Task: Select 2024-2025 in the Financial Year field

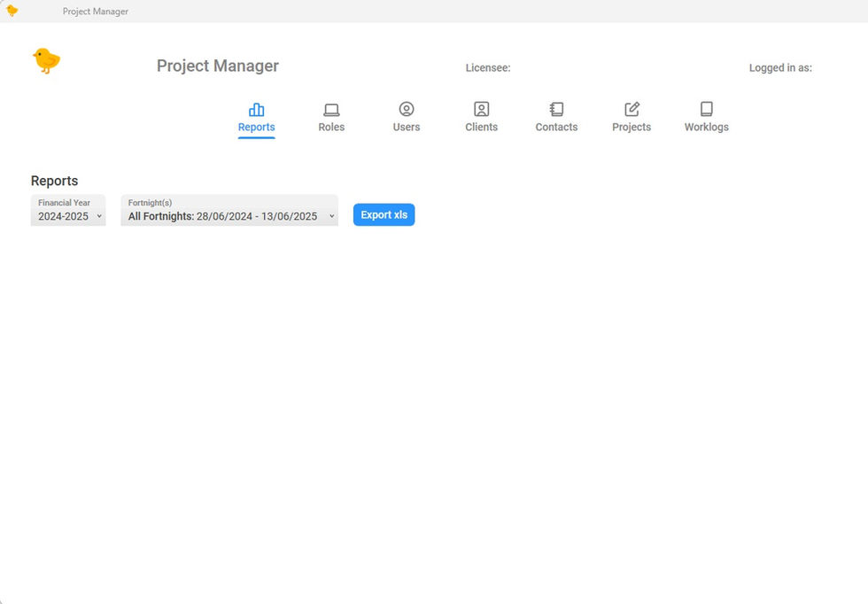Action: (x=62, y=216)
